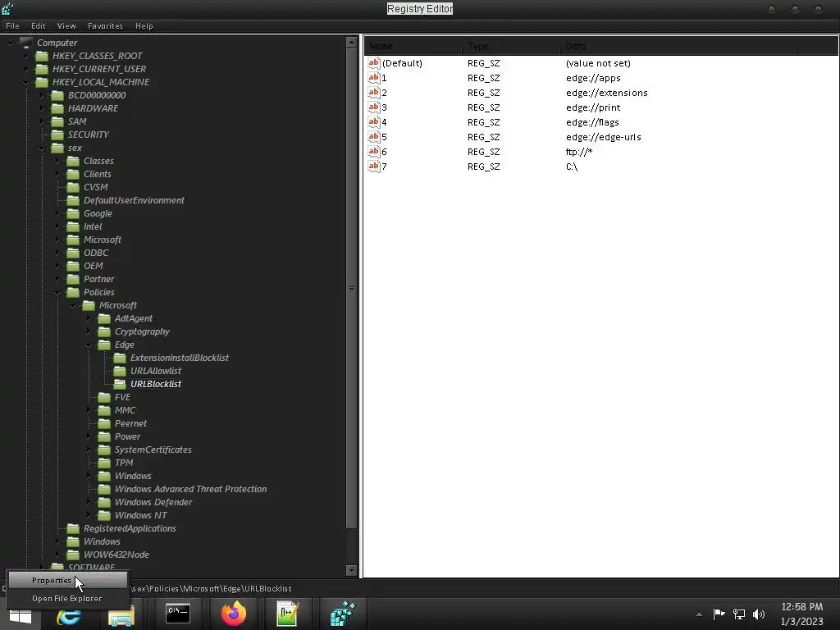Click the string value icon for value 6
The width and height of the screenshot is (840, 630).
point(374,152)
